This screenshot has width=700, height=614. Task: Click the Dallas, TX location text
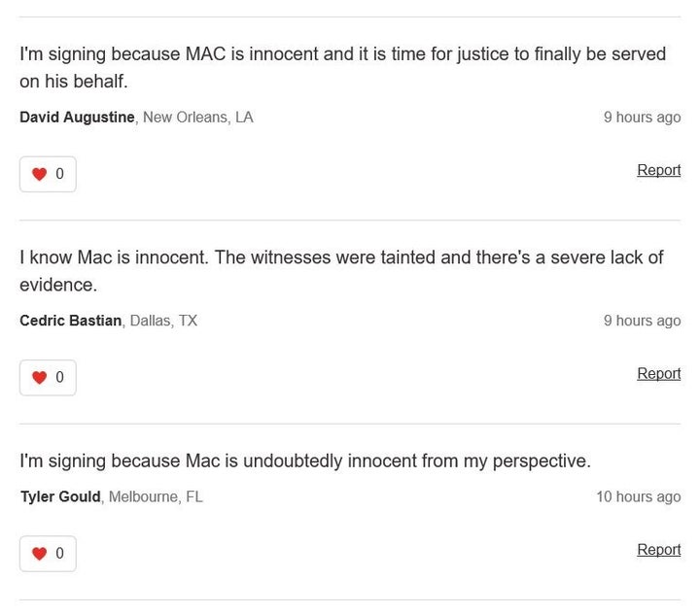[x=163, y=321]
